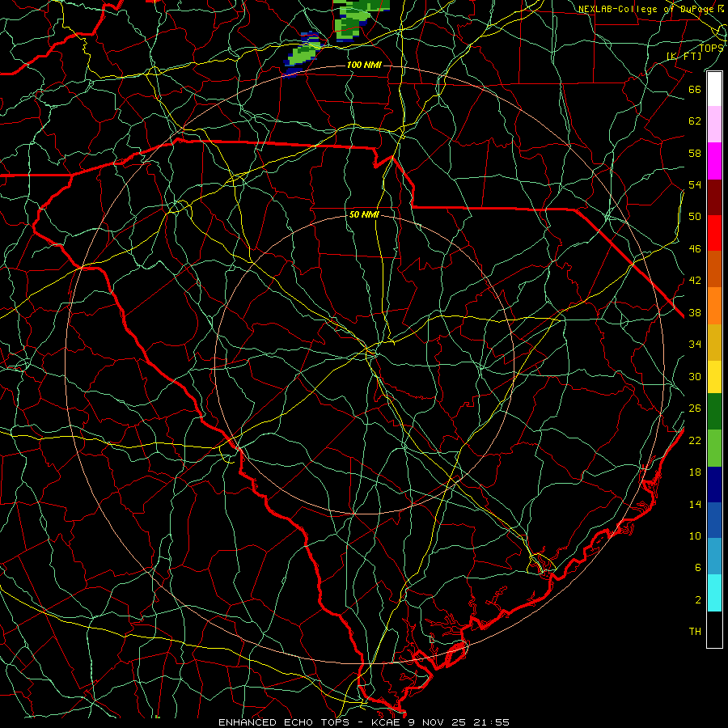Click the "50 NMI" range ring label
This screenshot has width=728, height=728.
tap(364, 214)
